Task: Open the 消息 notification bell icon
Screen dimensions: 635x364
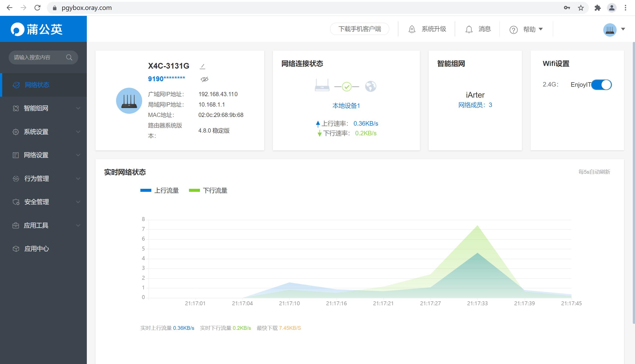Action: click(469, 29)
